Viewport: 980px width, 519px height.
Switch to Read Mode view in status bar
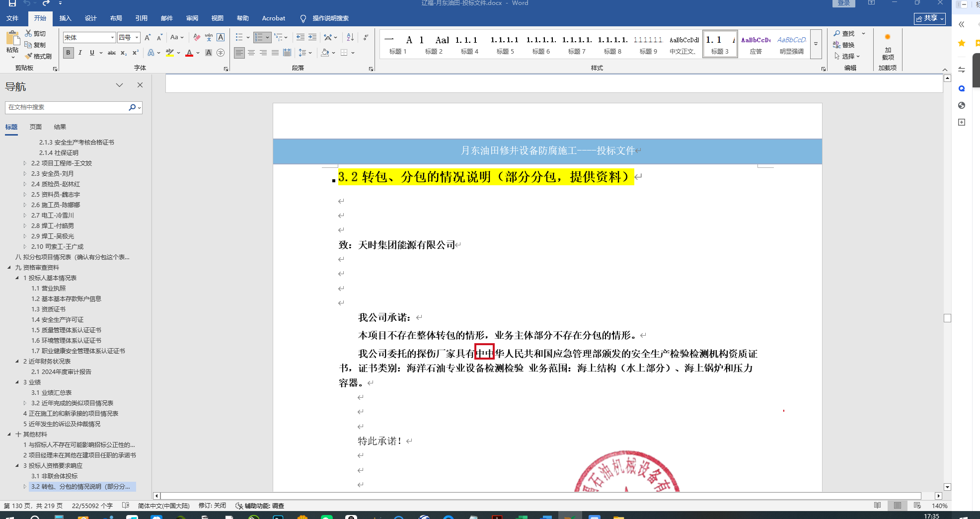(878, 506)
